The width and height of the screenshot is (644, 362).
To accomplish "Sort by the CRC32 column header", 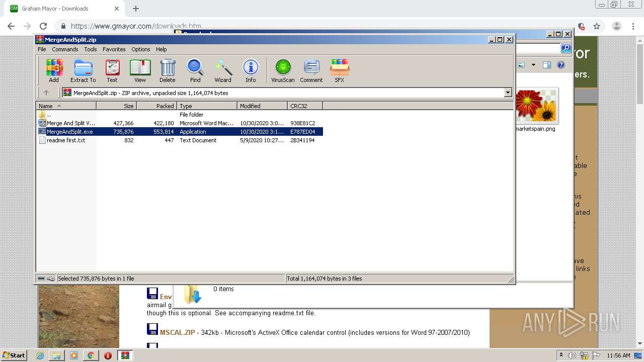I will 305,106.
